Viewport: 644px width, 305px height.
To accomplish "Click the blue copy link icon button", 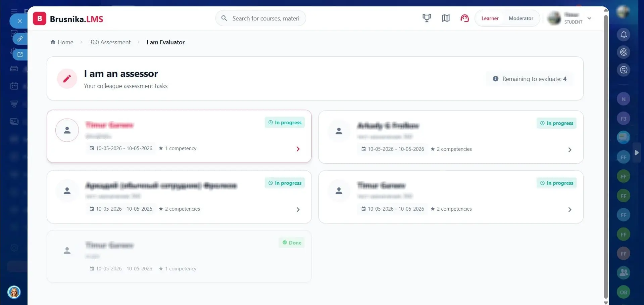I will pos(20,39).
